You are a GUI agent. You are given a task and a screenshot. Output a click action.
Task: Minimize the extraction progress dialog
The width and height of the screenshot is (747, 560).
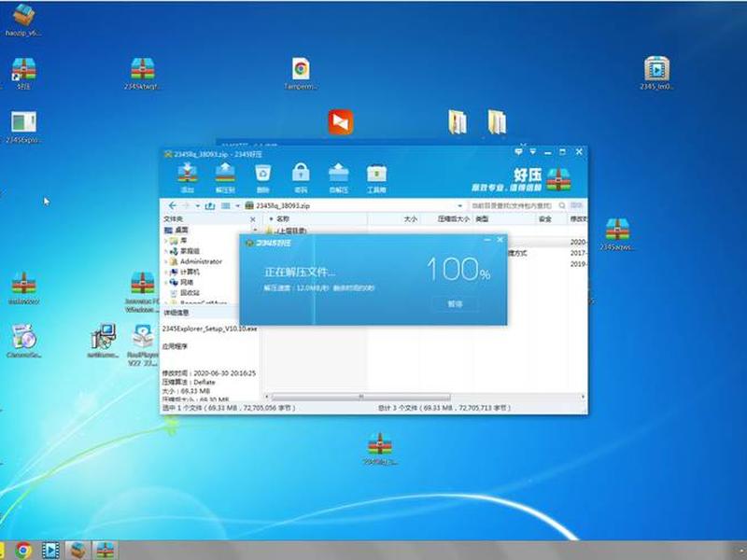[486, 240]
